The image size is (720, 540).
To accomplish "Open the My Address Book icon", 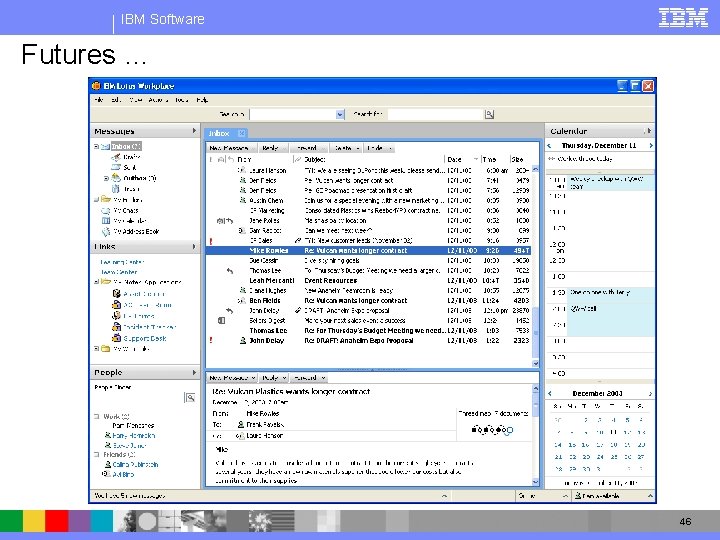I will tap(105, 230).
